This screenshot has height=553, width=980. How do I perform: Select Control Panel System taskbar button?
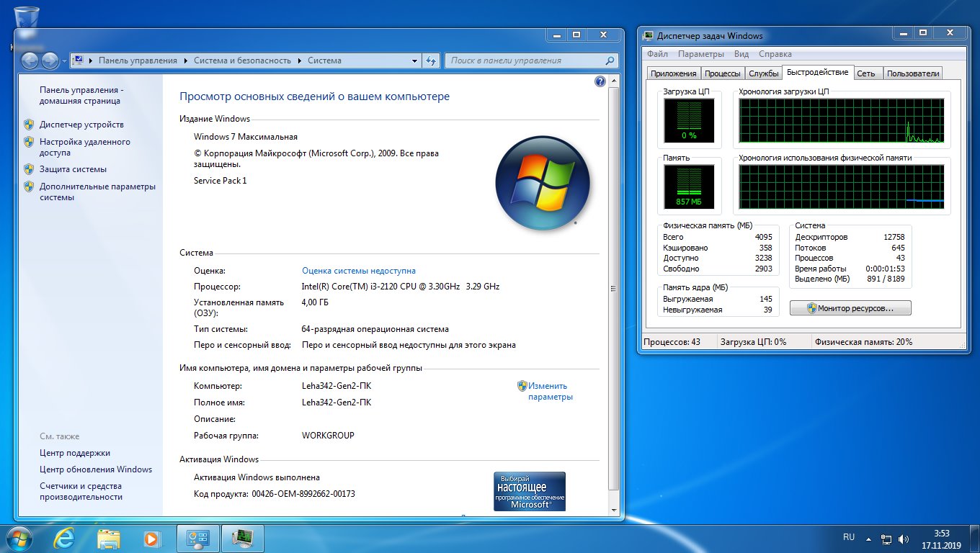pos(198,538)
